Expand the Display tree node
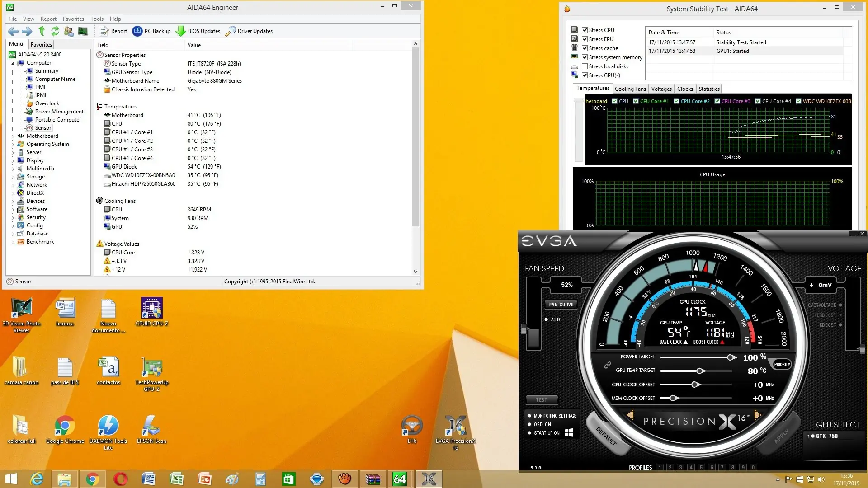Image resolution: width=868 pixels, height=488 pixels. [13, 161]
